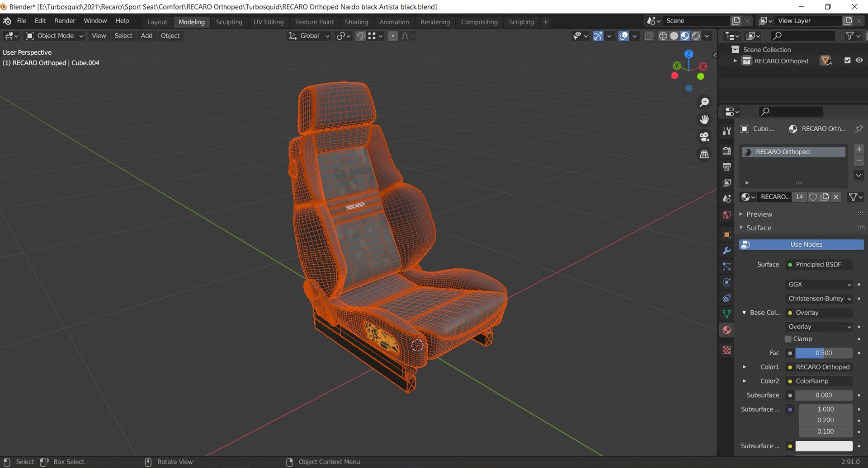
Task: Open the GGX distribution dropdown
Action: (x=819, y=285)
